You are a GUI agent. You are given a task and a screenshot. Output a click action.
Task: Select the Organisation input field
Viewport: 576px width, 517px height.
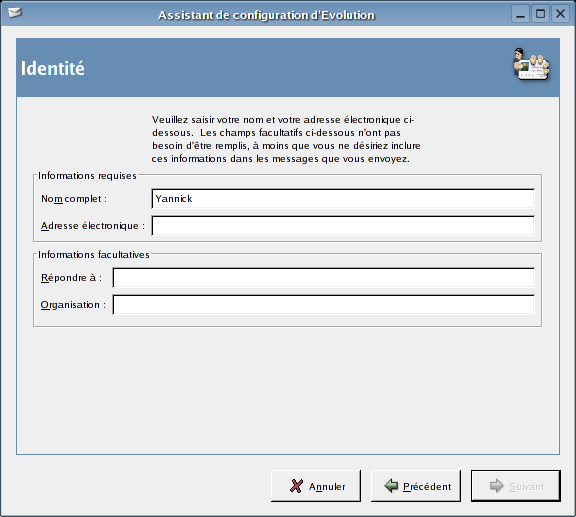323,305
